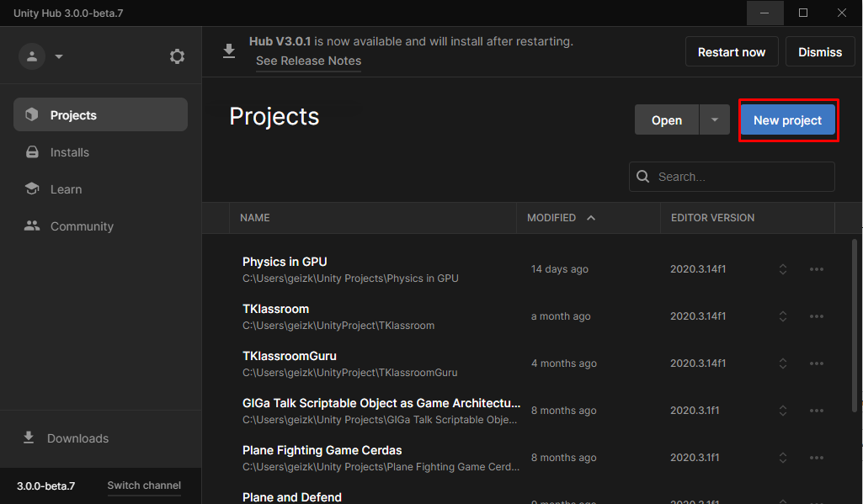This screenshot has width=863, height=504.
Task: Open the Settings gear icon
Action: (x=177, y=56)
